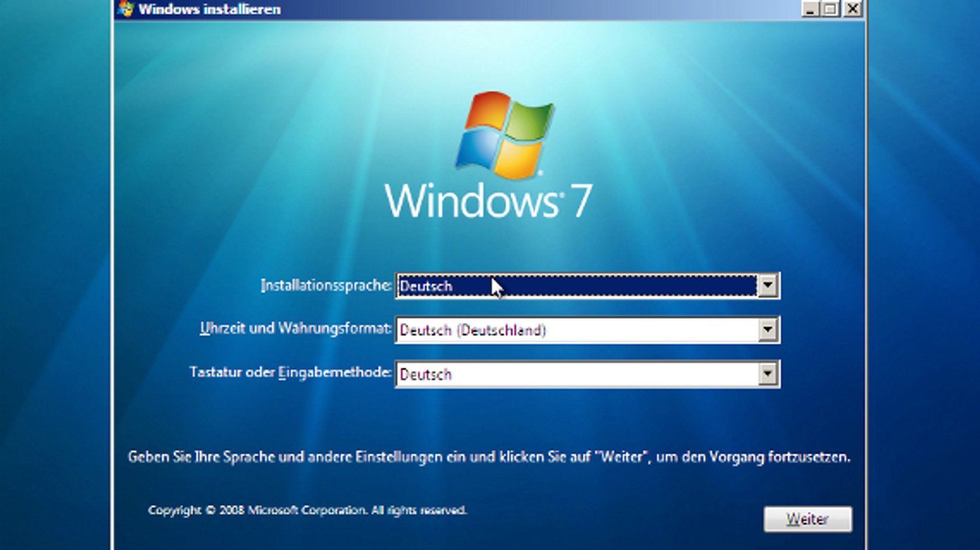Open Uhrzeit und Währungsformat dropdown arrow
This screenshot has height=550, width=980.
(767, 330)
